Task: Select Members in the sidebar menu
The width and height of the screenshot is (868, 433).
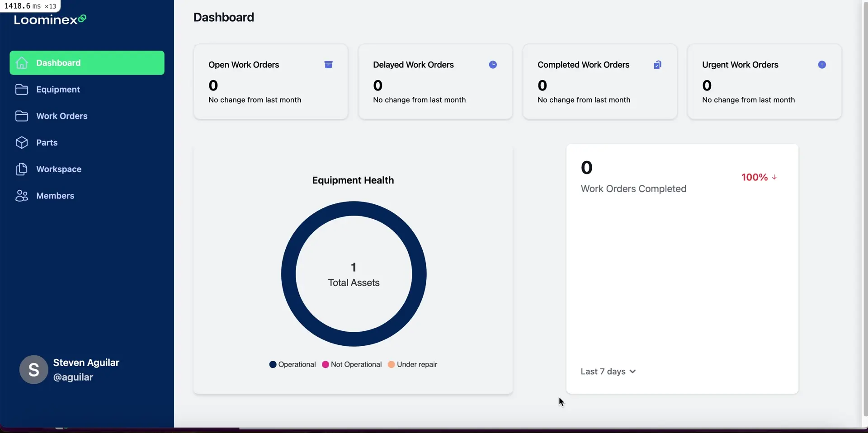Action: coord(55,196)
